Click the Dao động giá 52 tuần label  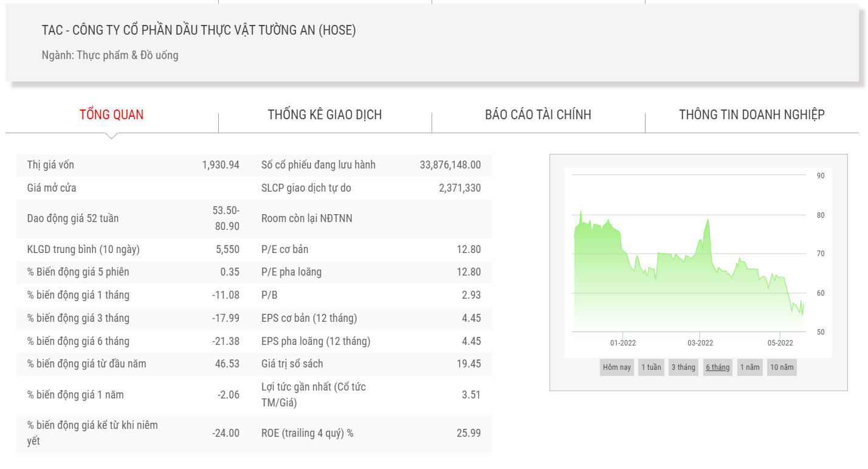point(73,218)
